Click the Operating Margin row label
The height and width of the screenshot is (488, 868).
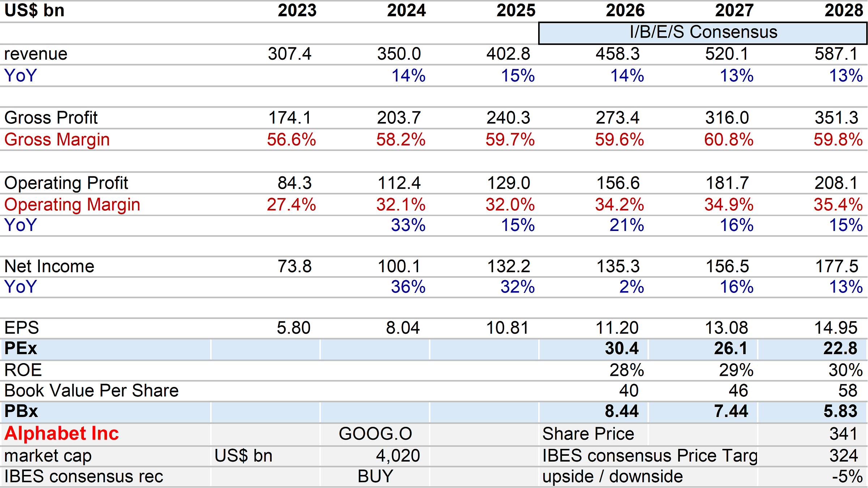[72, 205]
